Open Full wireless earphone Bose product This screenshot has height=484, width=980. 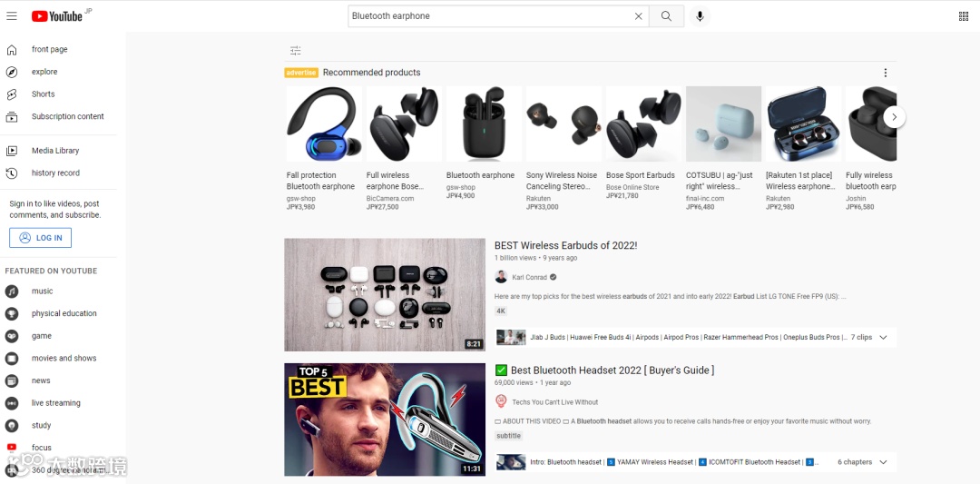[x=404, y=148]
